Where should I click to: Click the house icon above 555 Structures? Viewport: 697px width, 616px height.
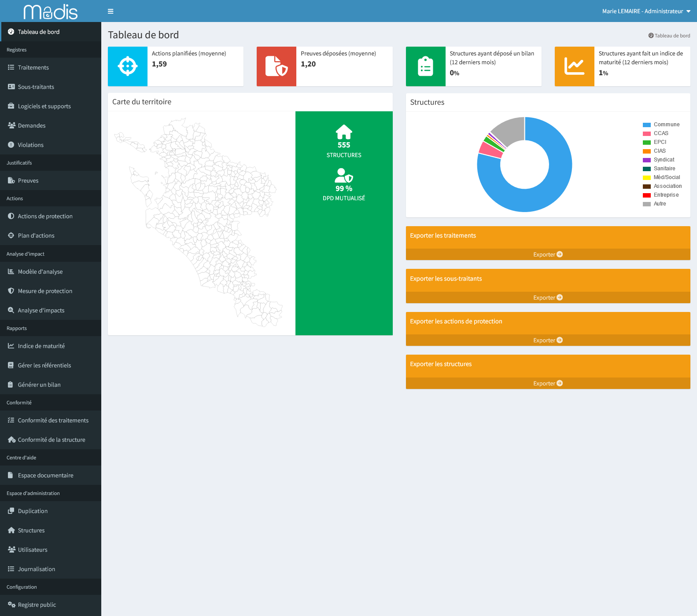[x=344, y=132]
